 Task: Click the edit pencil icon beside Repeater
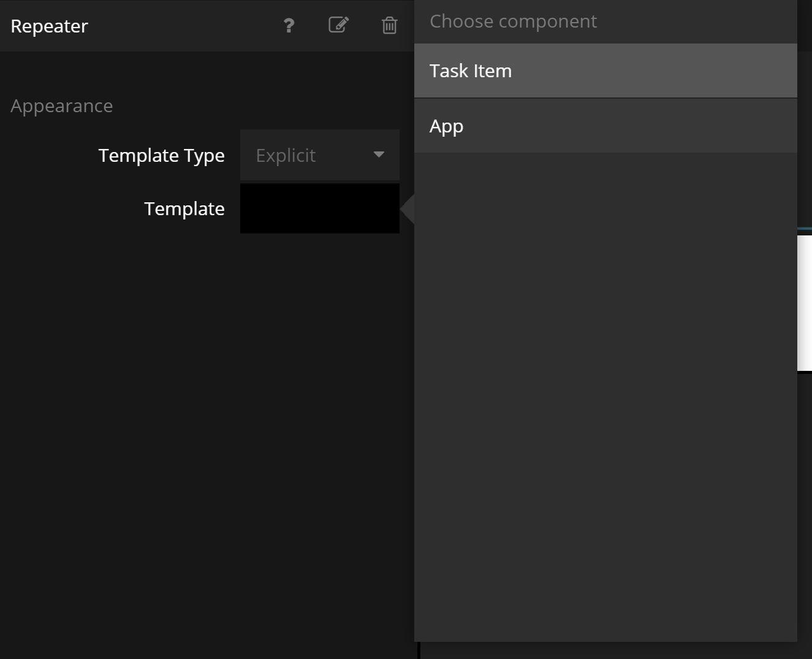coord(338,25)
